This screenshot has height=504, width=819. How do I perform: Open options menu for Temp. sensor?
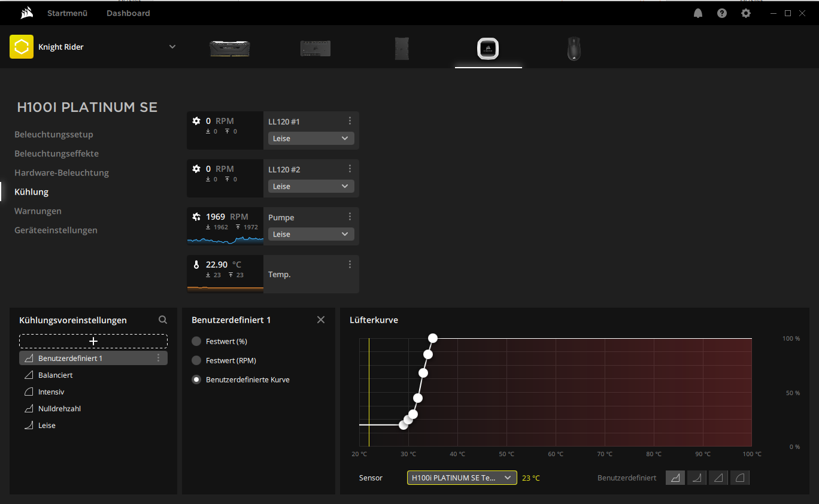350,265
